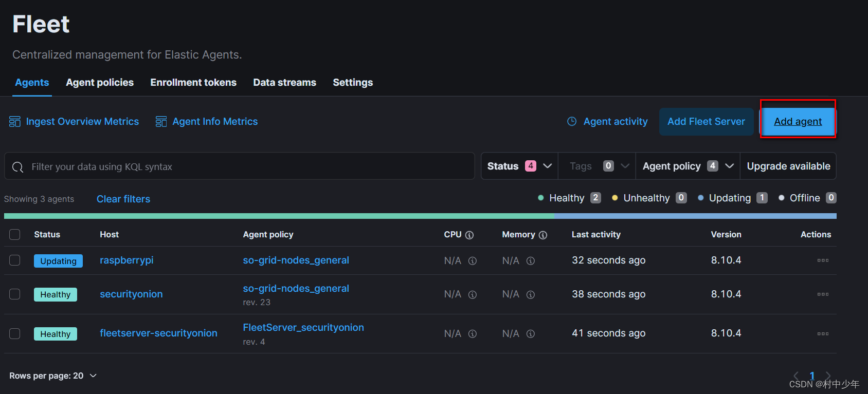Select the securityonion agent checkbox
The image size is (868, 394).
coord(15,294)
